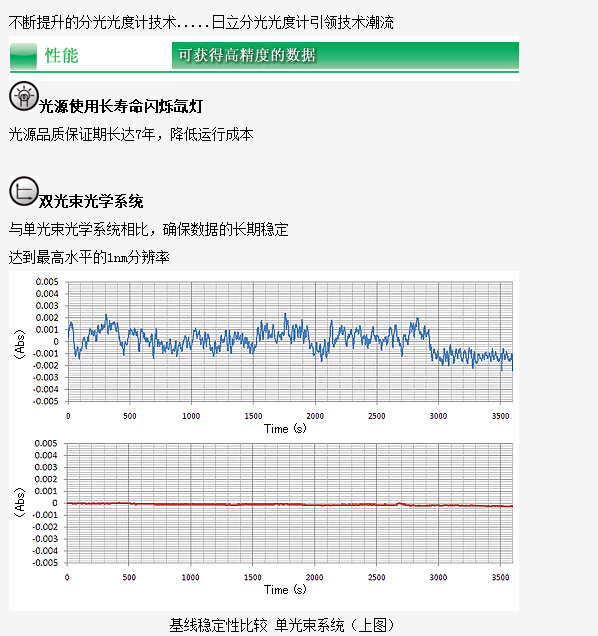Click the 基线稳定性比较 caption text
This screenshot has width=598, height=636.
pos(218,625)
